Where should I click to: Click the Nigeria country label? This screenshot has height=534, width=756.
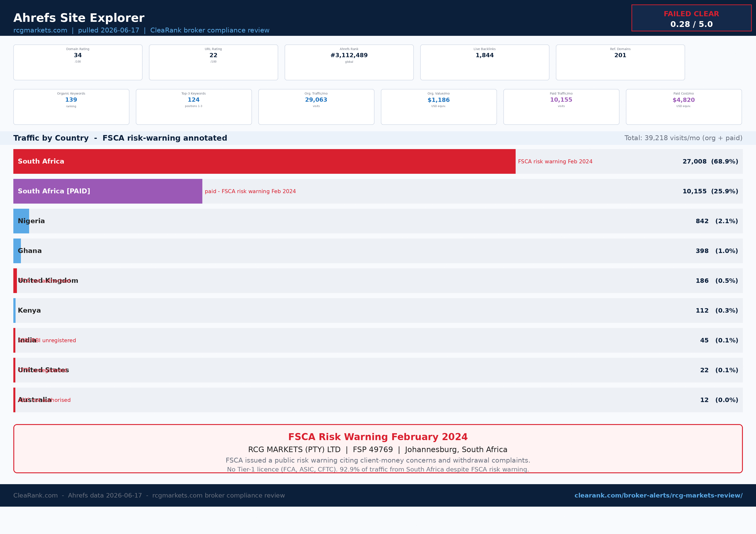[31, 221]
